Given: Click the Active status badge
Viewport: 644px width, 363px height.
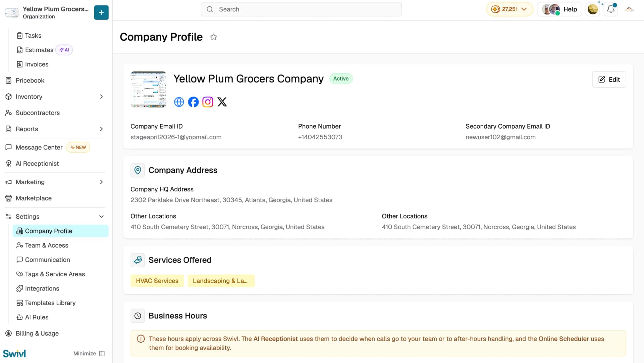Looking at the screenshot, I should click(341, 79).
